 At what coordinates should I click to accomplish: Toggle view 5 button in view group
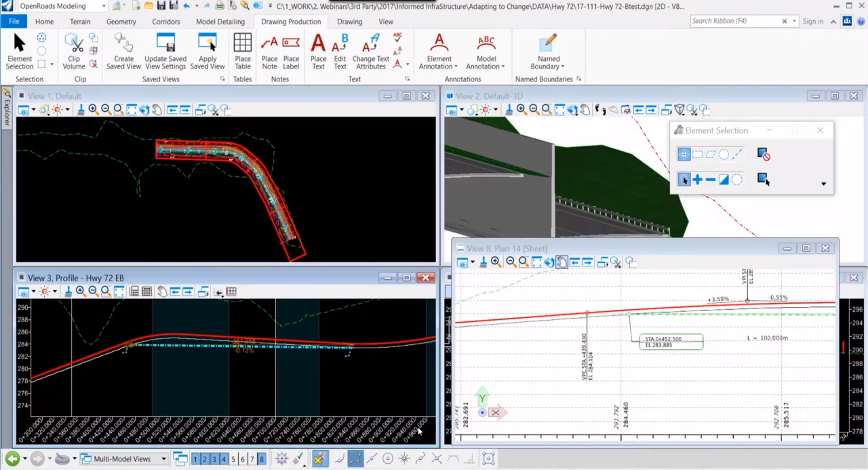coord(233,459)
